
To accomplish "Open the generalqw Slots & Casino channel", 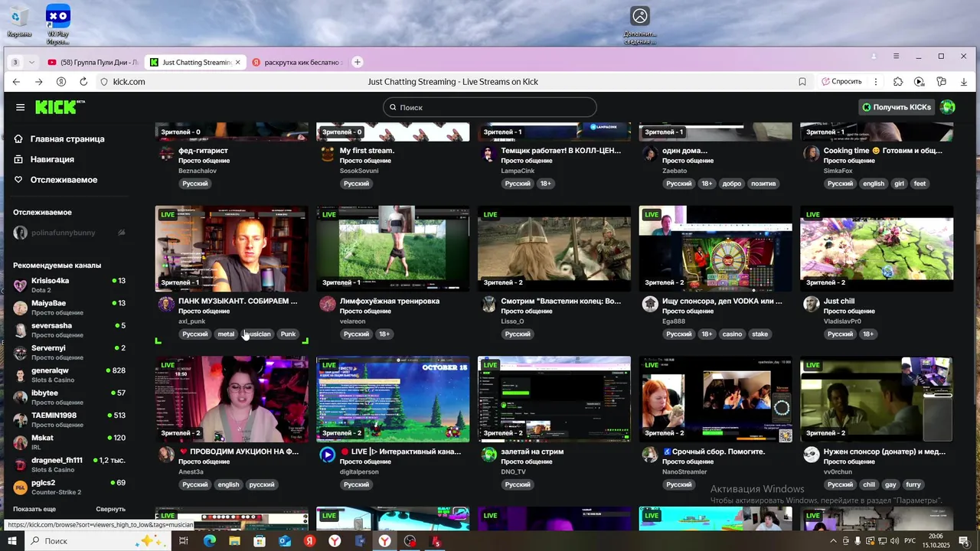I will pos(70,375).
